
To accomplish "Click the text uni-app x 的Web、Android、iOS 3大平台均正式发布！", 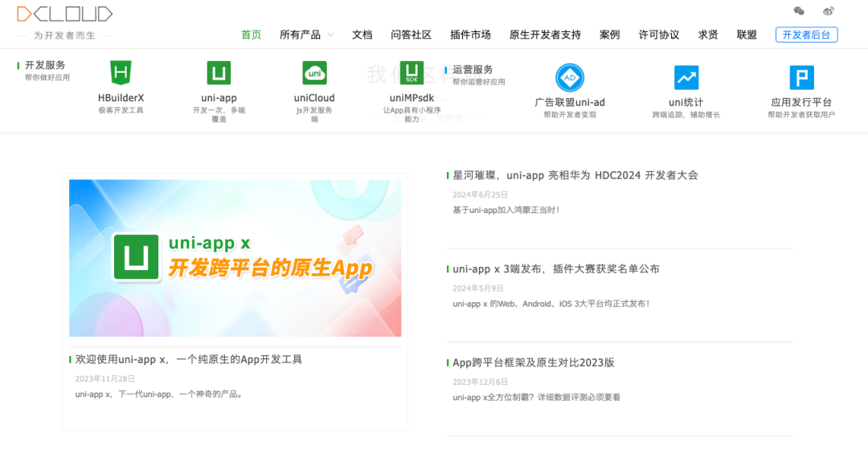I will (551, 304).
